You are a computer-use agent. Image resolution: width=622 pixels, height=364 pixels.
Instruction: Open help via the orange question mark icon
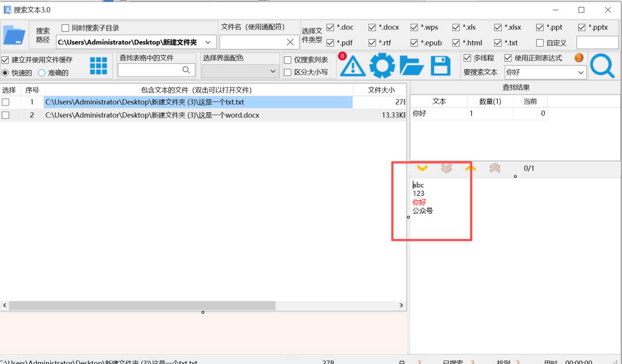[x=578, y=58]
